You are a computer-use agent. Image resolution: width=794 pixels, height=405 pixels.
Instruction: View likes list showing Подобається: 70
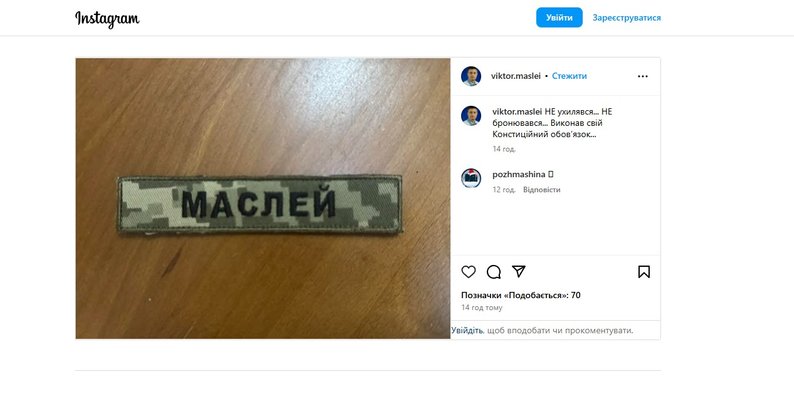[521, 295]
